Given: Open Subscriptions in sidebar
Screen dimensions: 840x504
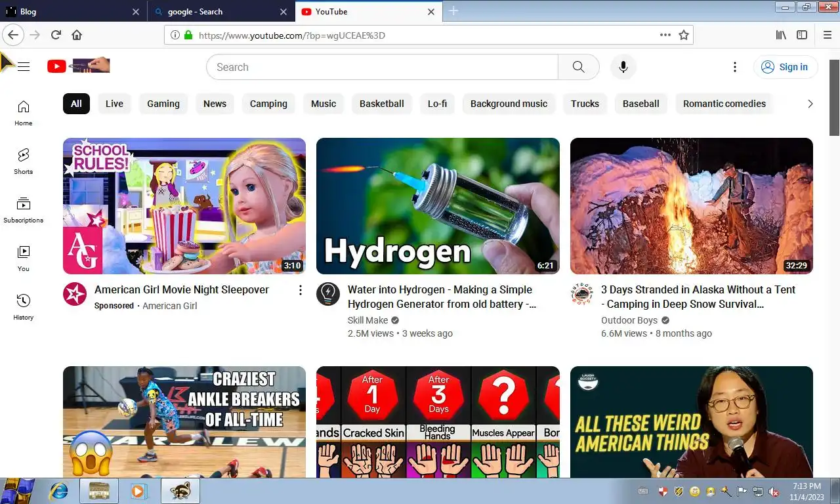Looking at the screenshot, I should (x=24, y=210).
